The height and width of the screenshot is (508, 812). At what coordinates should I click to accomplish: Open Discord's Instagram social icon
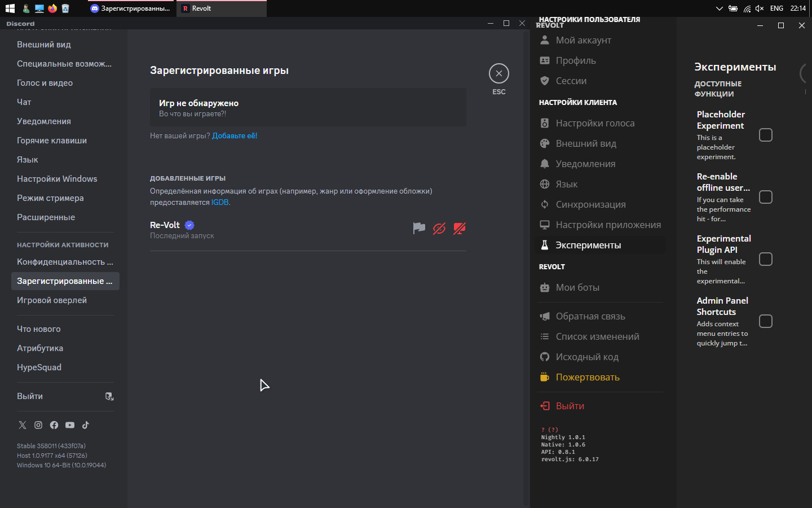click(38, 425)
